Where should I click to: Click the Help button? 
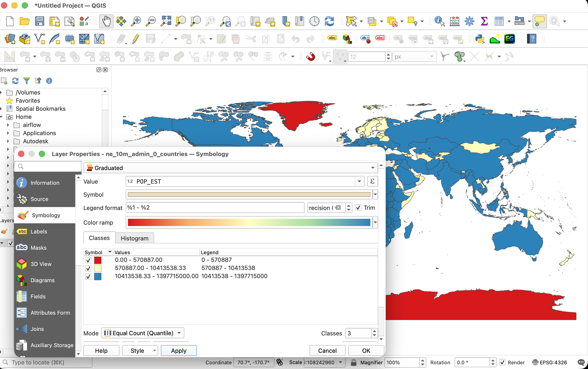[101, 351]
